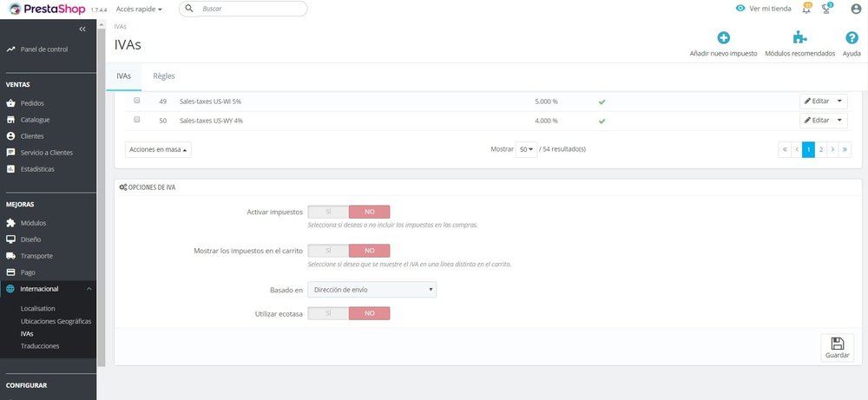
Task: Click the green enabled check for Sales-taxes US-WI 5%
Action: [x=602, y=102]
